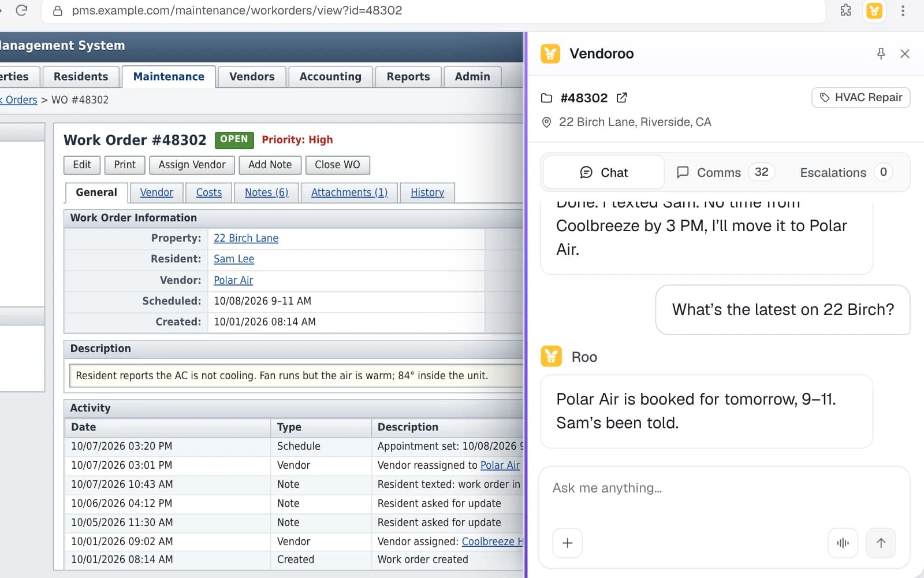Start voice input with the waveform icon

coord(843,543)
